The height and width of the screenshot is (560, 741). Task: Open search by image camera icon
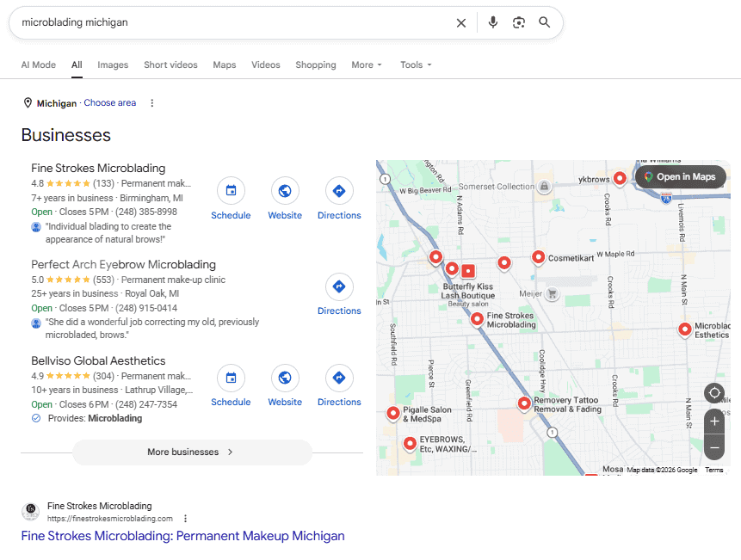519,22
